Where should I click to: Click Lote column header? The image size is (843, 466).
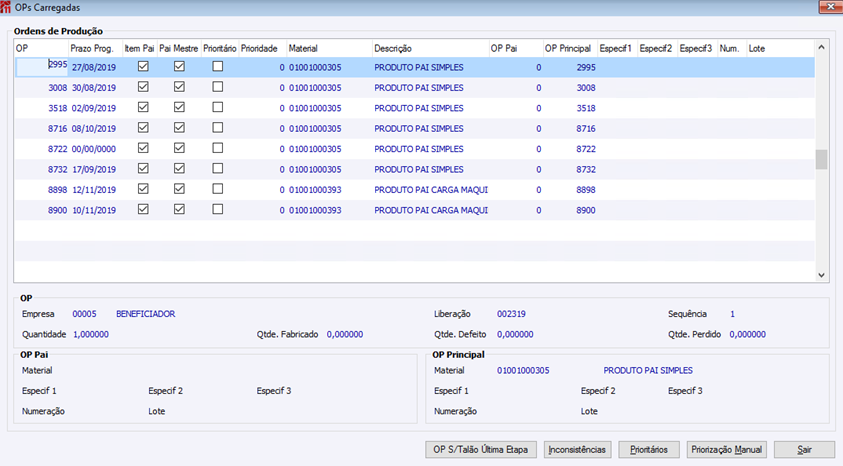click(x=780, y=48)
